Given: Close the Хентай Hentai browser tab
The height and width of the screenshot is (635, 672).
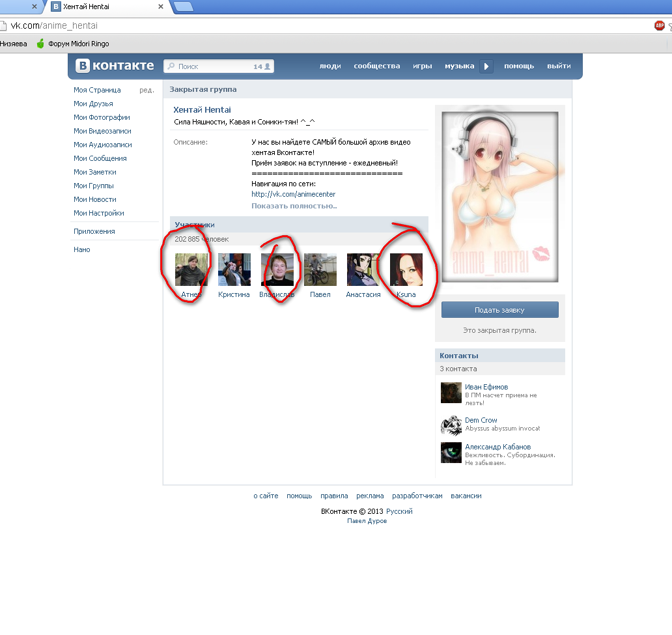Looking at the screenshot, I should click(161, 7).
